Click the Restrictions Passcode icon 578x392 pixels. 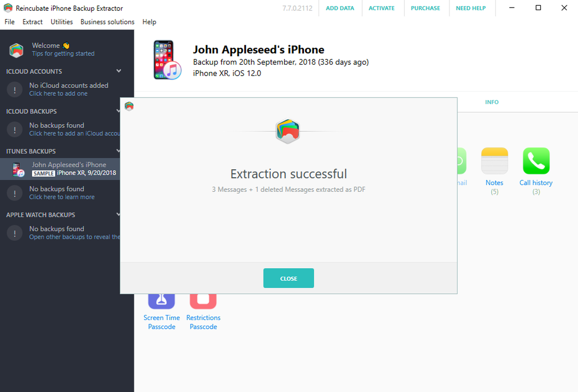pos(203,298)
